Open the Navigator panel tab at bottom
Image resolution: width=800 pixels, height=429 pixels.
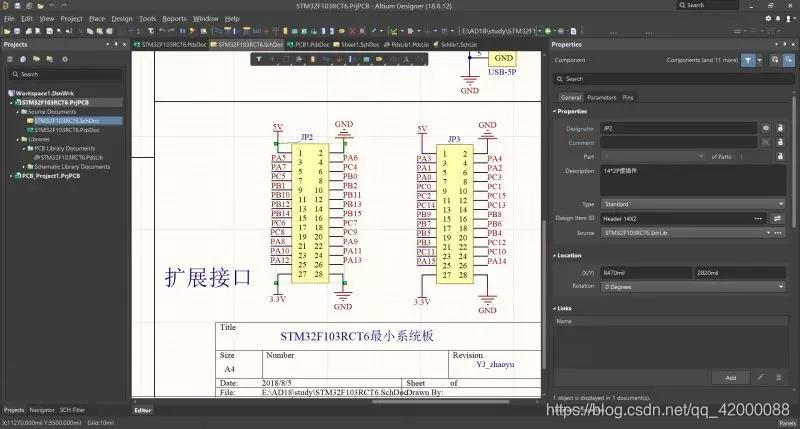42,410
